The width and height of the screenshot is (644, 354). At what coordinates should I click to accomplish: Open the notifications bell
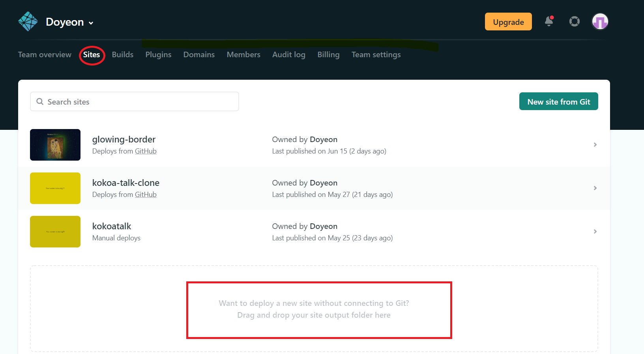(x=549, y=21)
